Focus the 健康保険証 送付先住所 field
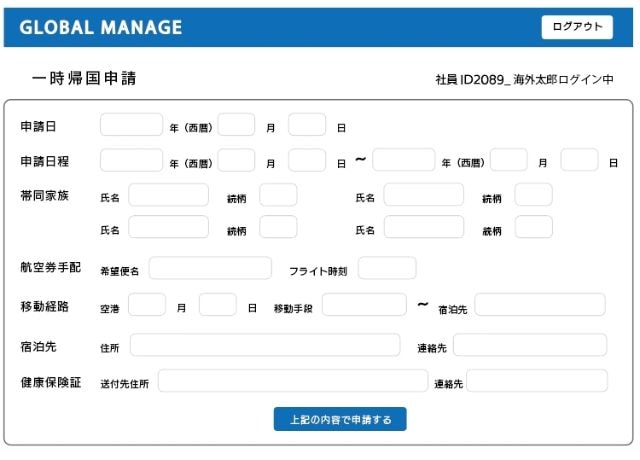 (292, 381)
